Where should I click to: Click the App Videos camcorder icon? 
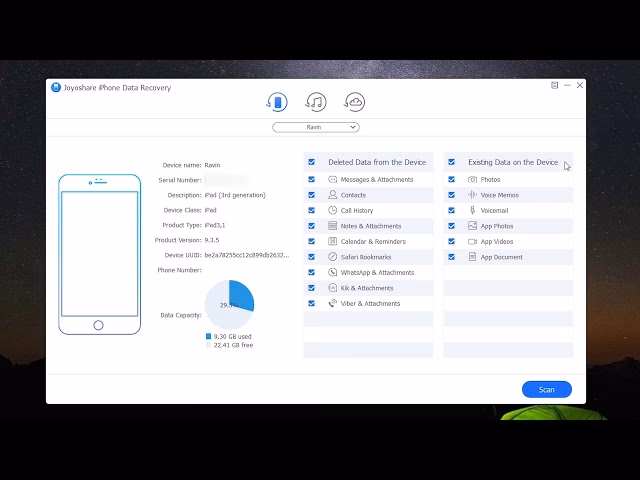(x=472, y=241)
